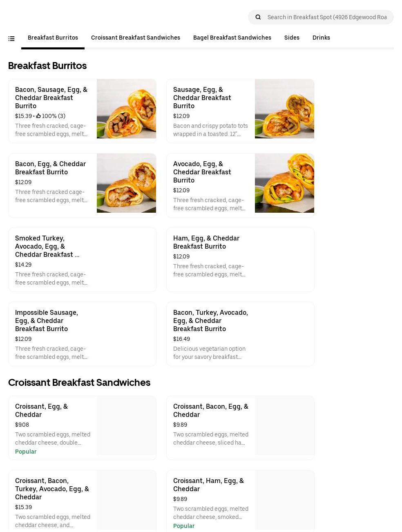View Sausage, Egg, & Cheddar burrito image
Viewport: 402px width, 532px height.
pyautogui.click(x=284, y=109)
